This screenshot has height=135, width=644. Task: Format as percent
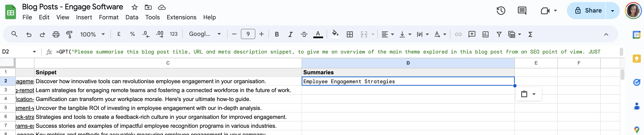[x=133, y=34]
